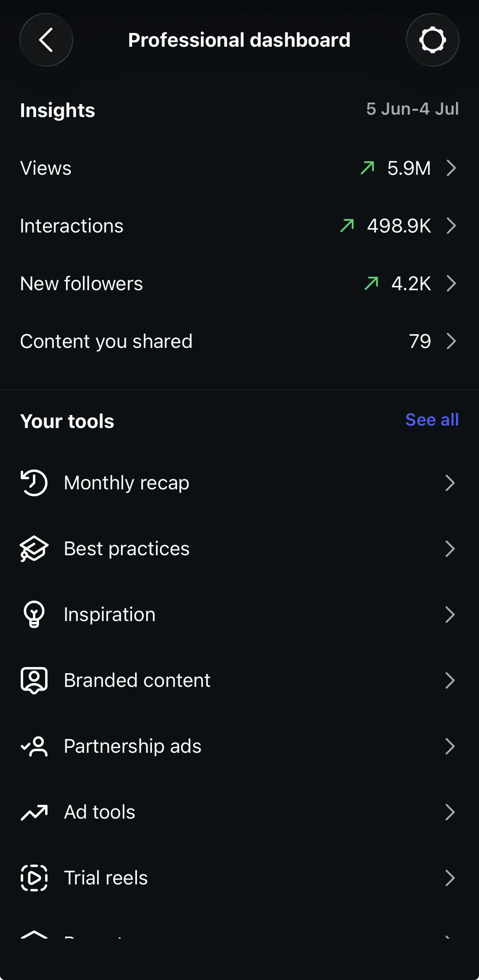Open the Monthly recap menu item
This screenshot has height=980, width=479.
239,483
